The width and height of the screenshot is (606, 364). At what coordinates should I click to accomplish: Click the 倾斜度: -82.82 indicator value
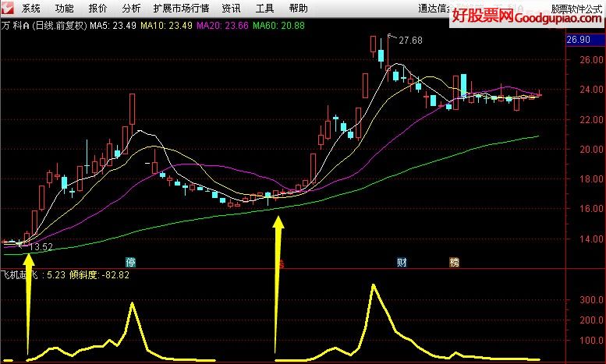tap(99, 275)
